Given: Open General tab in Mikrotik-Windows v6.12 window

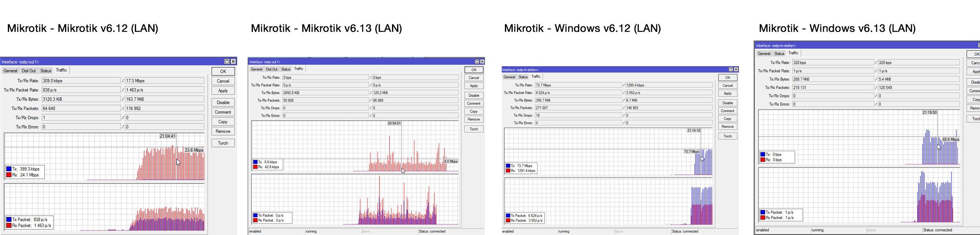Looking at the screenshot, I should [509, 77].
